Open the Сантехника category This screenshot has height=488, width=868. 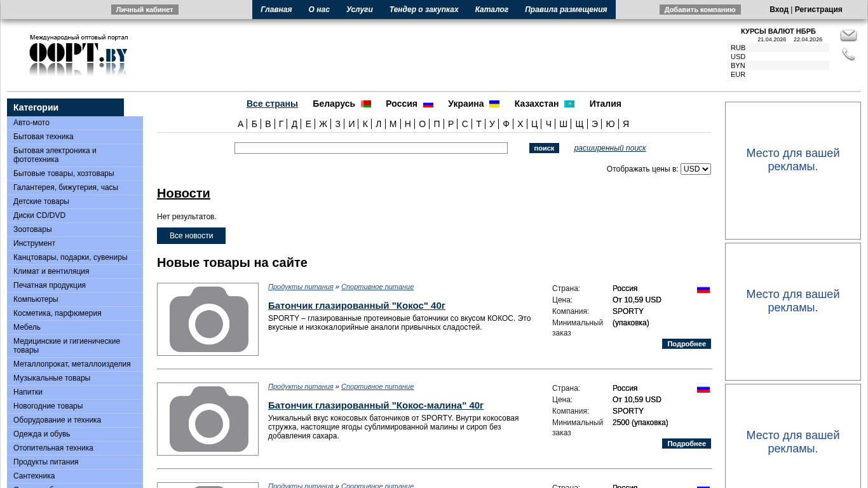click(75, 476)
